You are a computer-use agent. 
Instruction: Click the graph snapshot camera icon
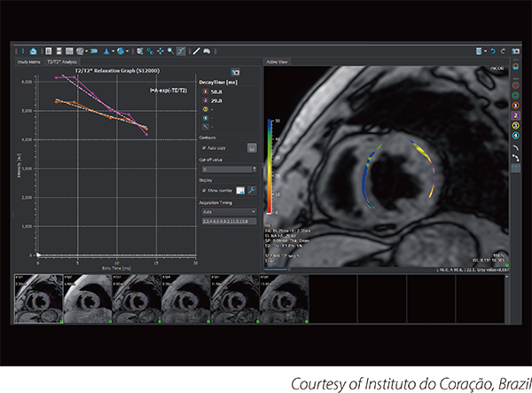(x=235, y=72)
